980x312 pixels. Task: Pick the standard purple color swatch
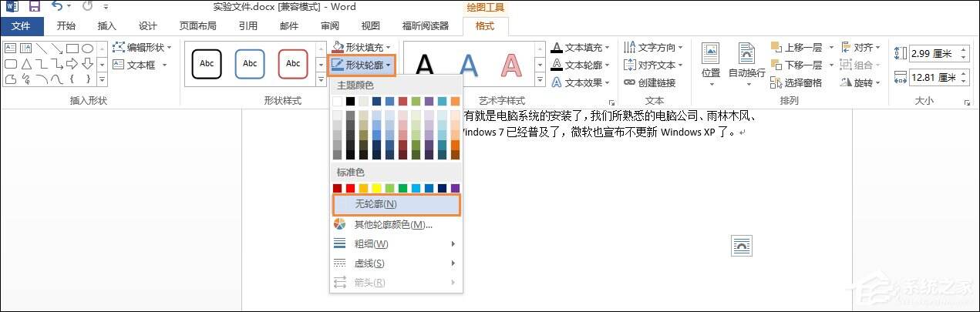(x=455, y=188)
